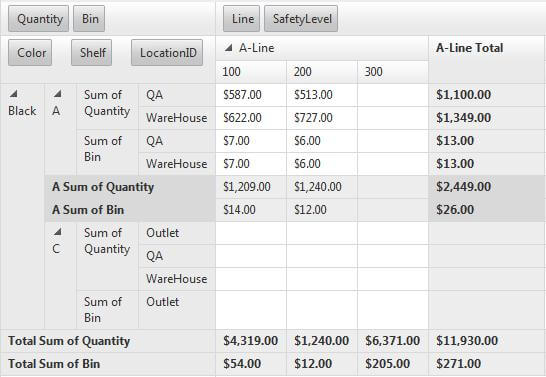The image size is (546, 377).
Task: Click the LocationID row field button
Action: point(167,53)
